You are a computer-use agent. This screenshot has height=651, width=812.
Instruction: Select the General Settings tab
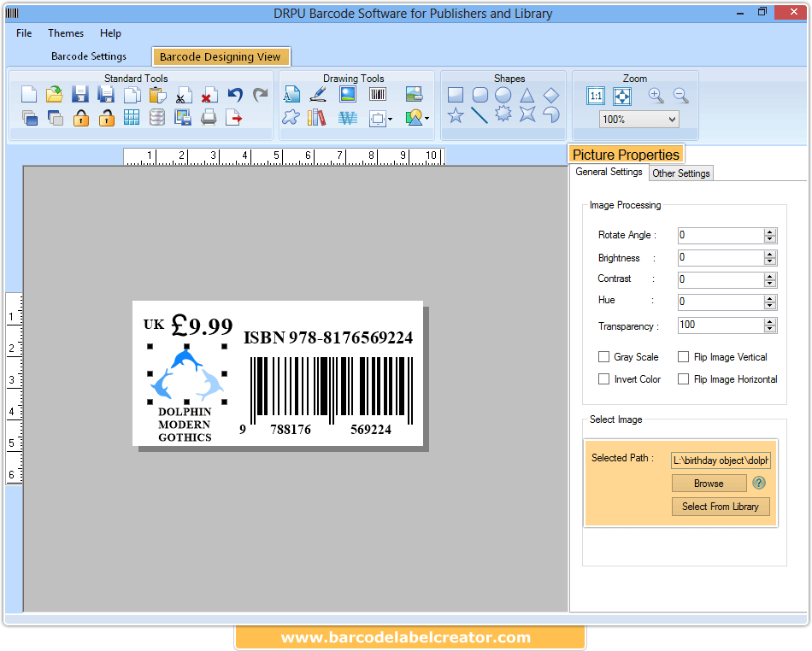609,172
